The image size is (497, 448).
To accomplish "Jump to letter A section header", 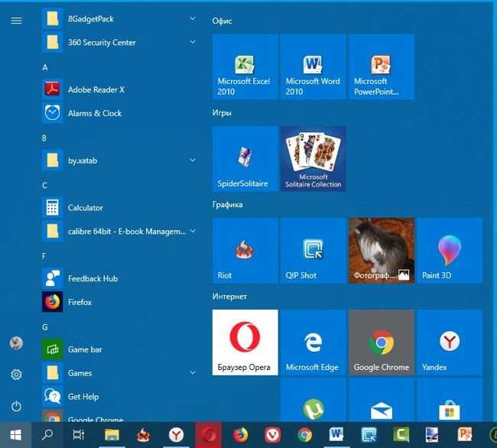I will (x=45, y=67).
